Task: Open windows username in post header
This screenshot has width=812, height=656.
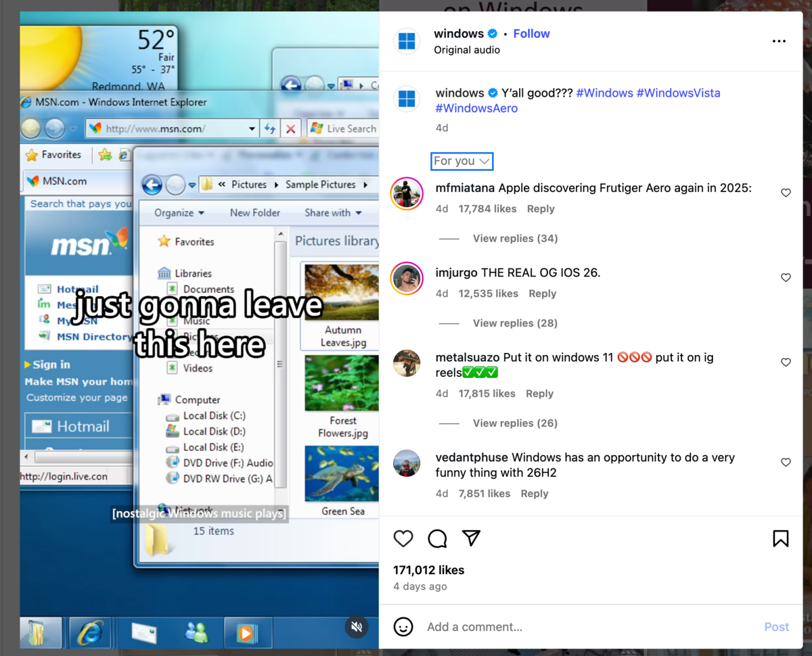Action: point(459,33)
